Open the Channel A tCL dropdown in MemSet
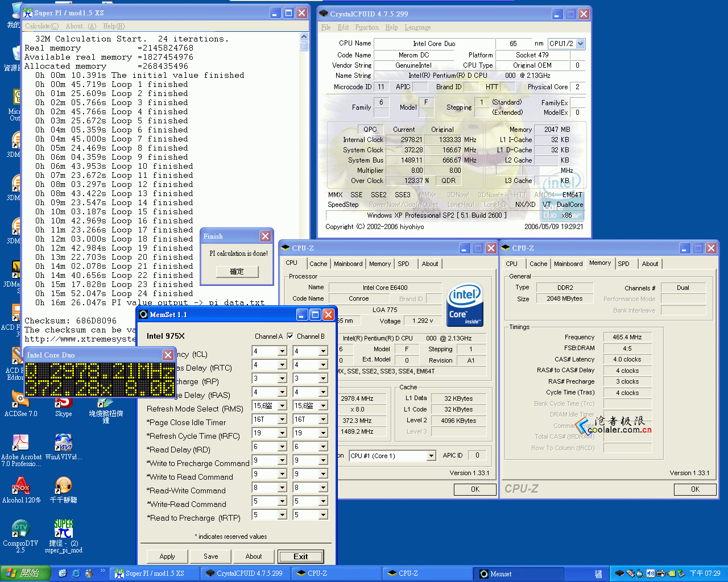The width and height of the screenshot is (728, 582). click(x=282, y=351)
